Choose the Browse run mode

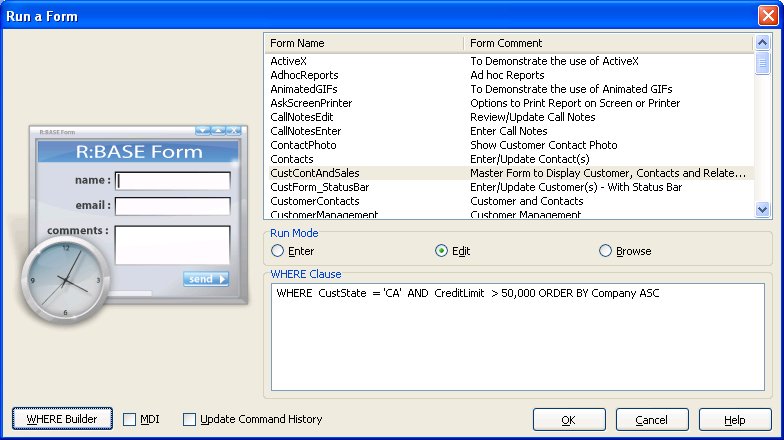point(605,251)
